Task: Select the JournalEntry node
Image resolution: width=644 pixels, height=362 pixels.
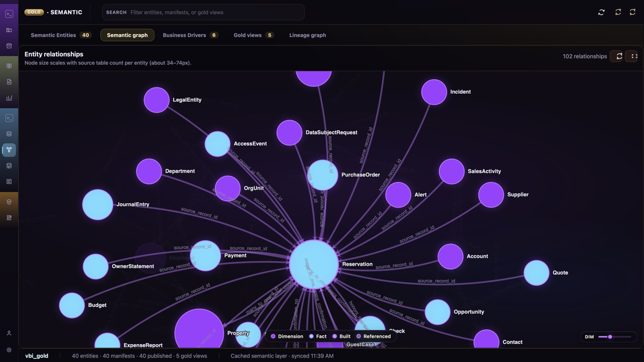Action: tap(98, 205)
